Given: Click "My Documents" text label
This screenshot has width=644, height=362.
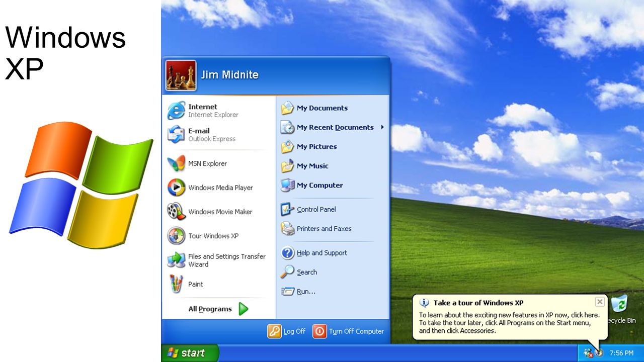Looking at the screenshot, I should click(322, 108).
